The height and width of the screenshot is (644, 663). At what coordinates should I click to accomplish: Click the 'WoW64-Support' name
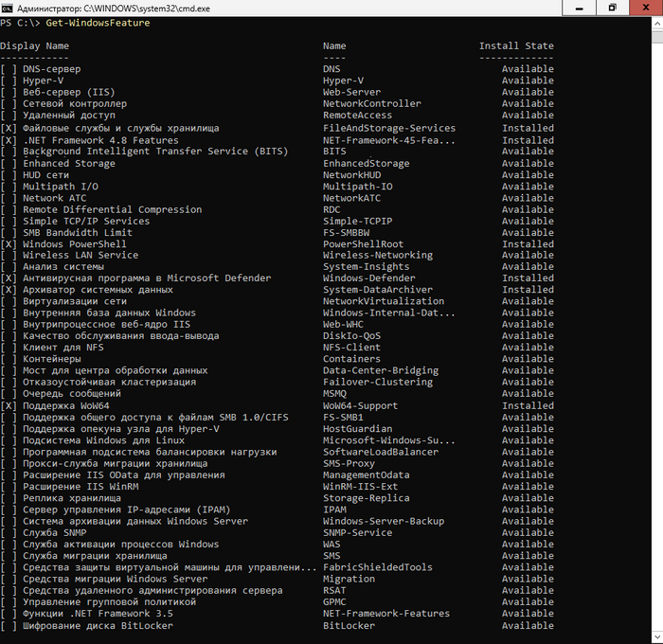(x=360, y=405)
